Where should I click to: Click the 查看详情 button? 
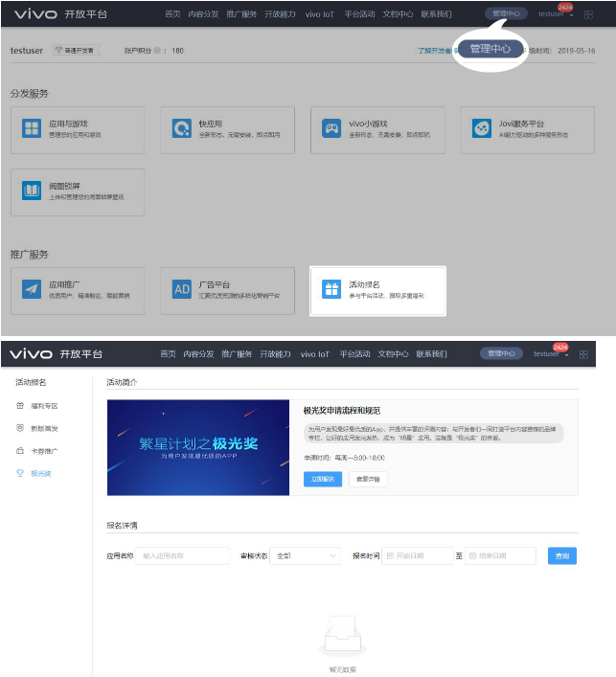tap(368, 479)
